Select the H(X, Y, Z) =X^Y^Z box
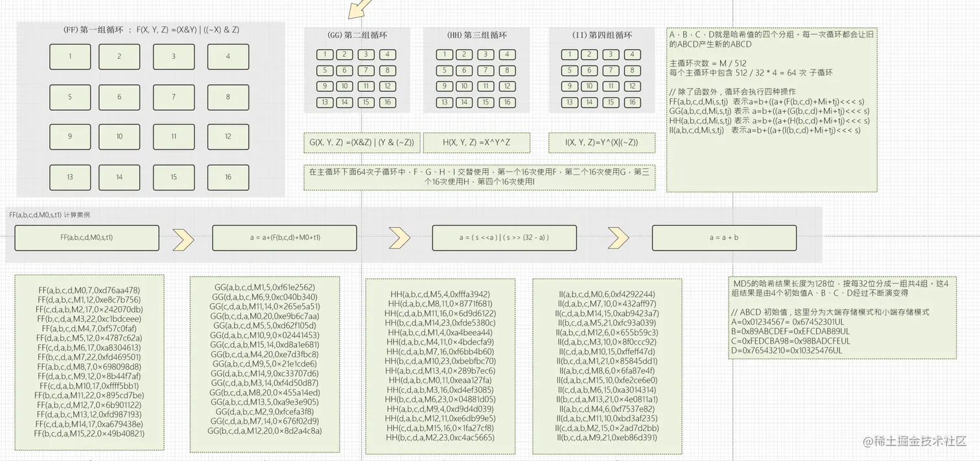 click(476, 142)
